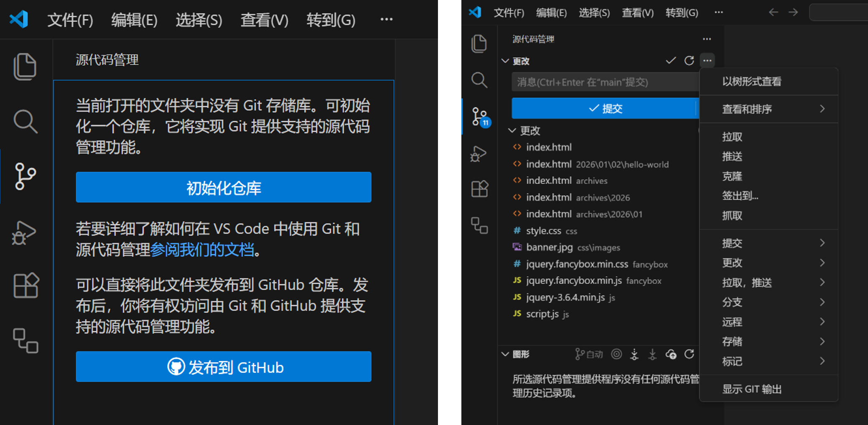Choose 显示 GIT 输出 menu item

click(751, 389)
